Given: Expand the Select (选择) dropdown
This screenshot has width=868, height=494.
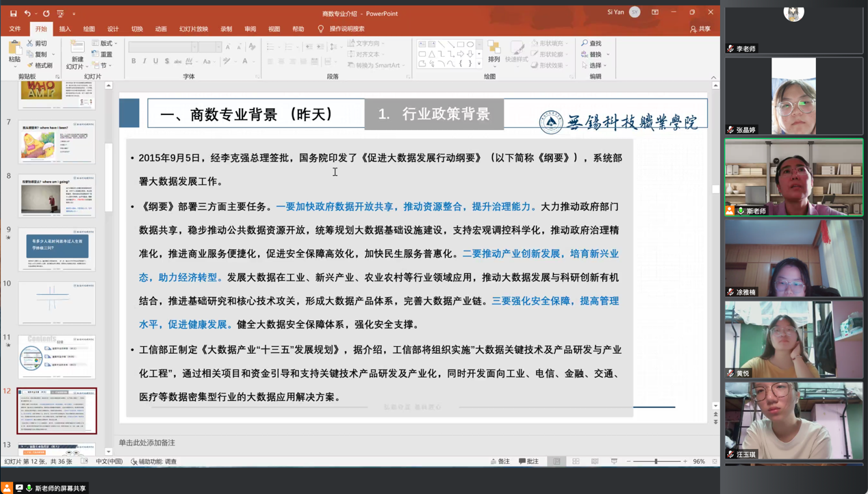Looking at the screenshot, I should pyautogui.click(x=593, y=66).
